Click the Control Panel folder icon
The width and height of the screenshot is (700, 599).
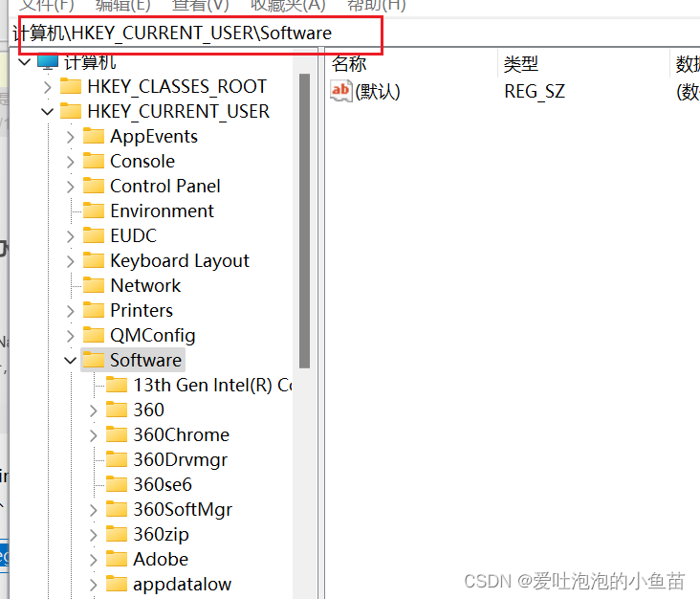coord(94,186)
